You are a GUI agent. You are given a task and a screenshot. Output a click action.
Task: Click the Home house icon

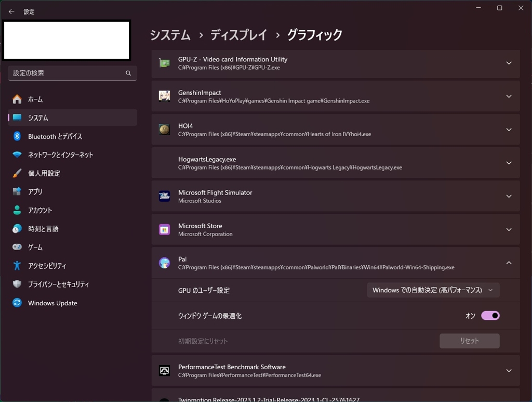17,99
